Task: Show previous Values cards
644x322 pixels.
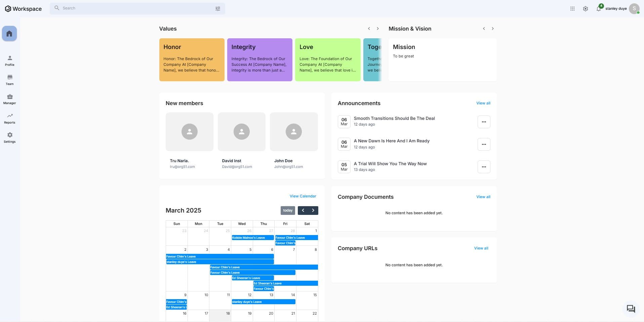Action: click(x=369, y=29)
